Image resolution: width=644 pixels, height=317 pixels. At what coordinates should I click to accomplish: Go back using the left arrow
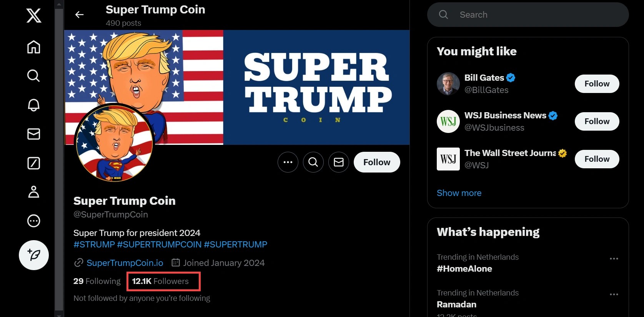[x=79, y=15]
